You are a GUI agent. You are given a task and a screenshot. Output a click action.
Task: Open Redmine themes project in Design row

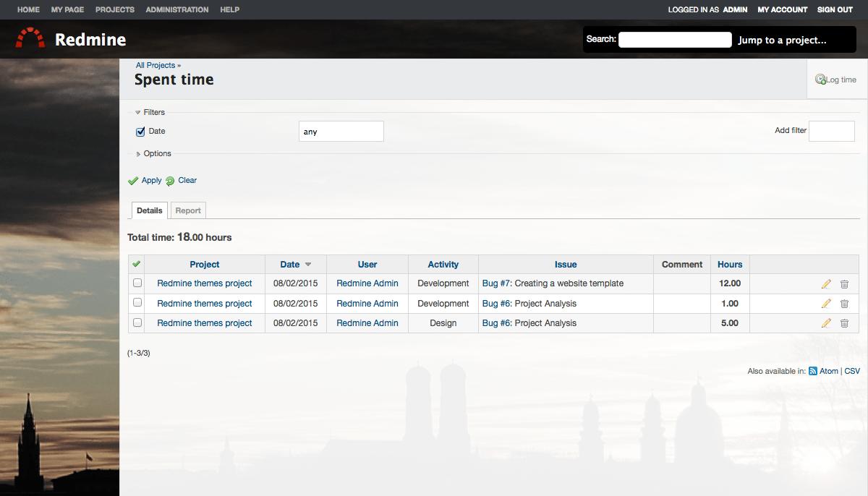pos(205,323)
